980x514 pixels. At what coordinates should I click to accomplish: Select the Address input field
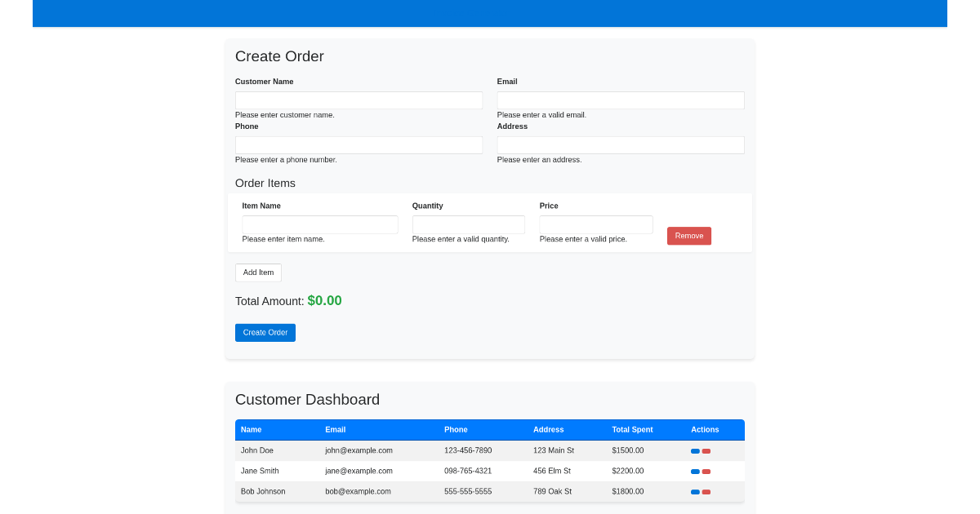pyautogui.click(x=621, y=144)
